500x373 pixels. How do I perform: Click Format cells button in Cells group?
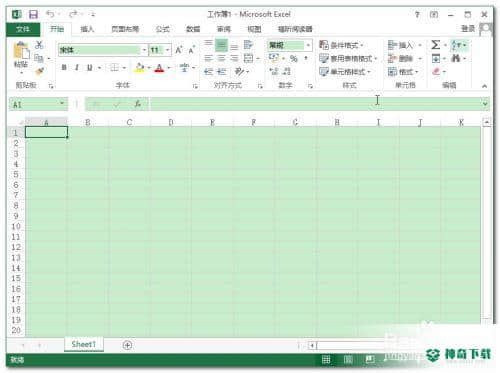pos(403,71)
